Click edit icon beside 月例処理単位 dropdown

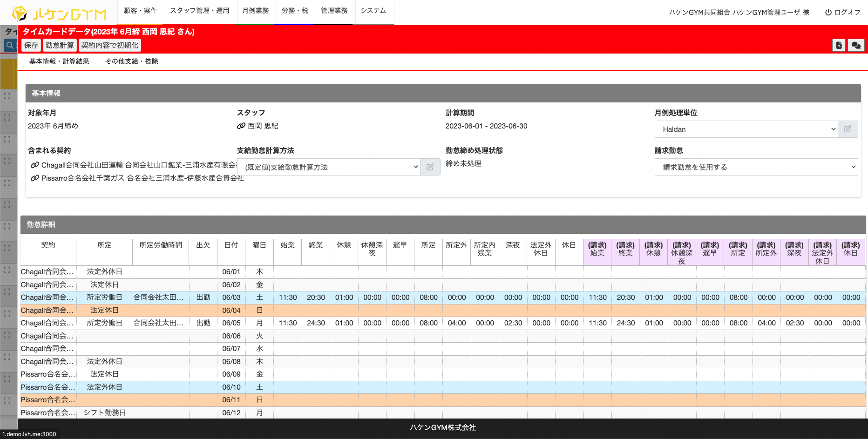point(848,129)
